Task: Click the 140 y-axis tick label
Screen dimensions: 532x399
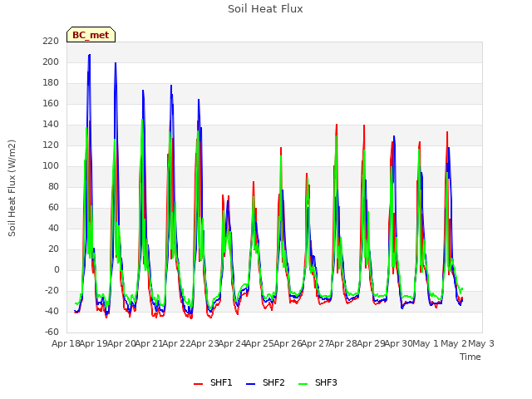Action: pyautogui.click(x=51, y=124)
